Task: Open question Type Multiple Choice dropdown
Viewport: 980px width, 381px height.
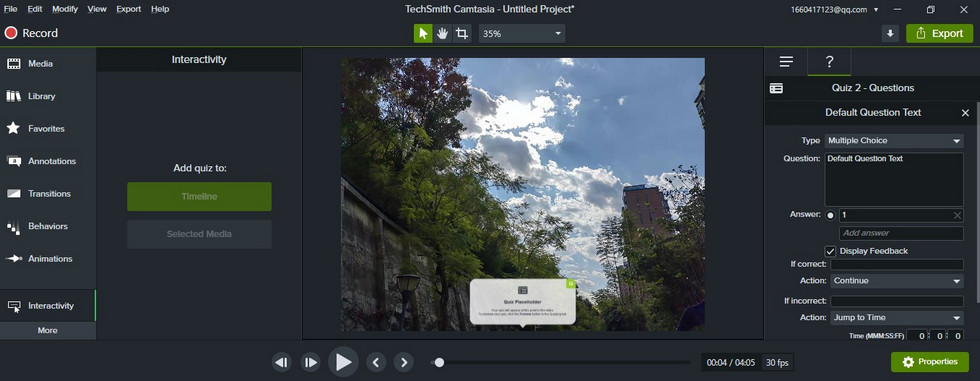Action: coord(894,141)
